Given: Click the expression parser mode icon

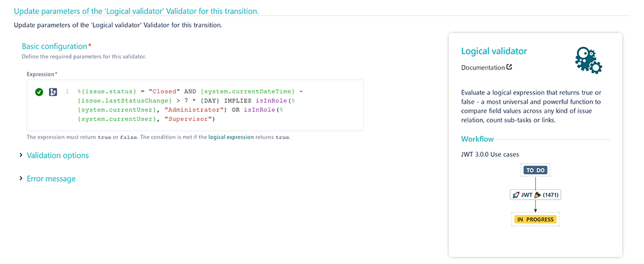Looking at the screenshot, I should point(53,92).
